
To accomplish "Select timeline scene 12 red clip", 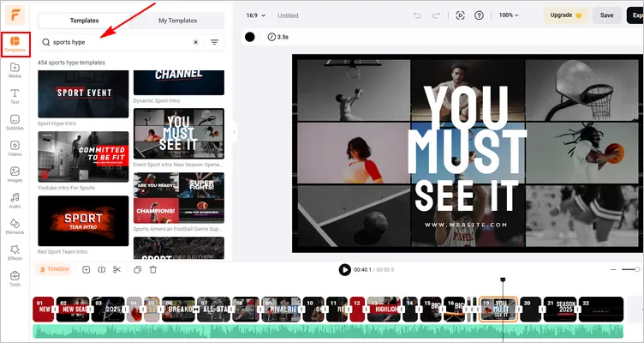I will click(357, 310).
